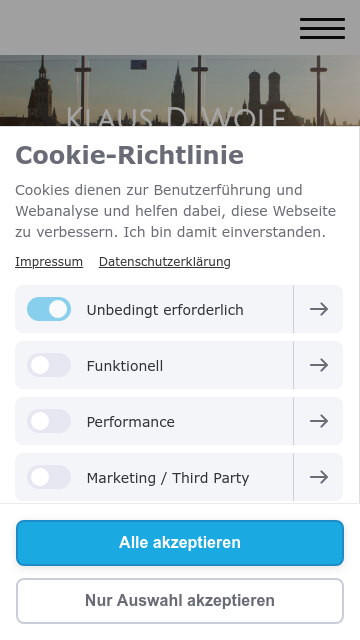
Task: Enable the Performance cookies switch
Action: pyautogui.click(x=49, y=421)
